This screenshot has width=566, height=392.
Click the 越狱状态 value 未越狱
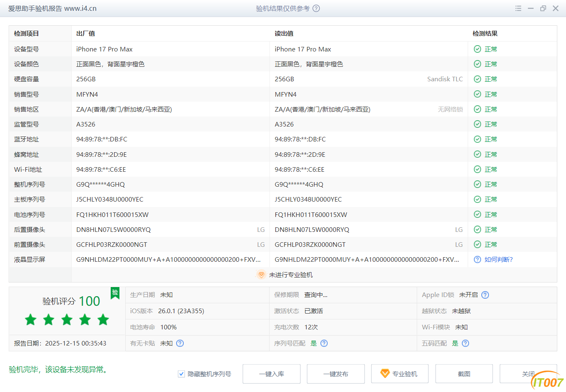[x=462, y=311]
